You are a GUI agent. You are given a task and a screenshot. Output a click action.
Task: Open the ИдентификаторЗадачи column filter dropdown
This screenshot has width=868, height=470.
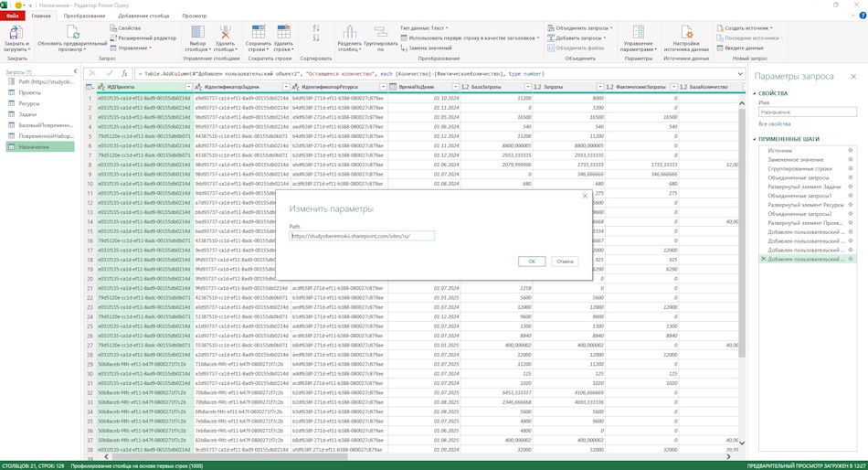click(x=286, y=87)
